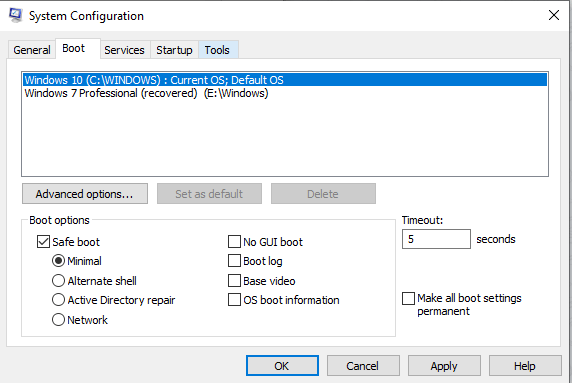Click Apply to save boot settings
The width and height of the screenshot is (572, 383).
[x=444, y=365]
